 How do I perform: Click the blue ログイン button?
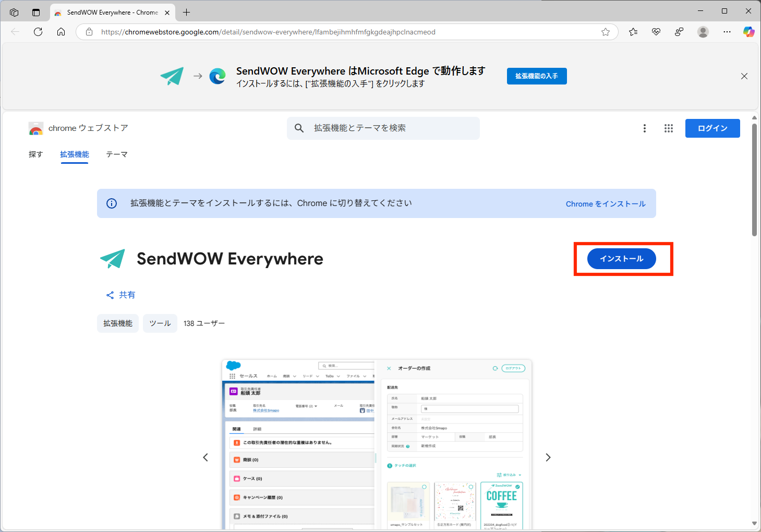click(712, 128)
